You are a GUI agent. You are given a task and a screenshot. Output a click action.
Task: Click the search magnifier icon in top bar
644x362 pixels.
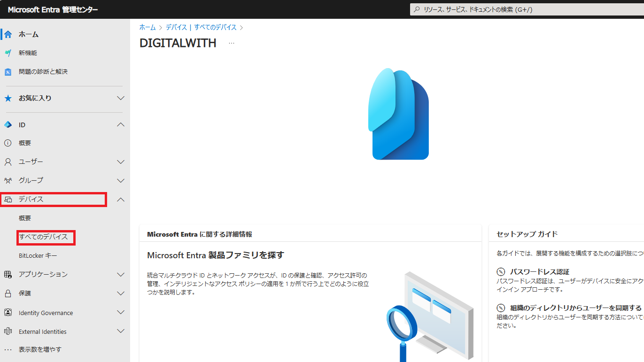pyautogui.click(x=417, y=9)
